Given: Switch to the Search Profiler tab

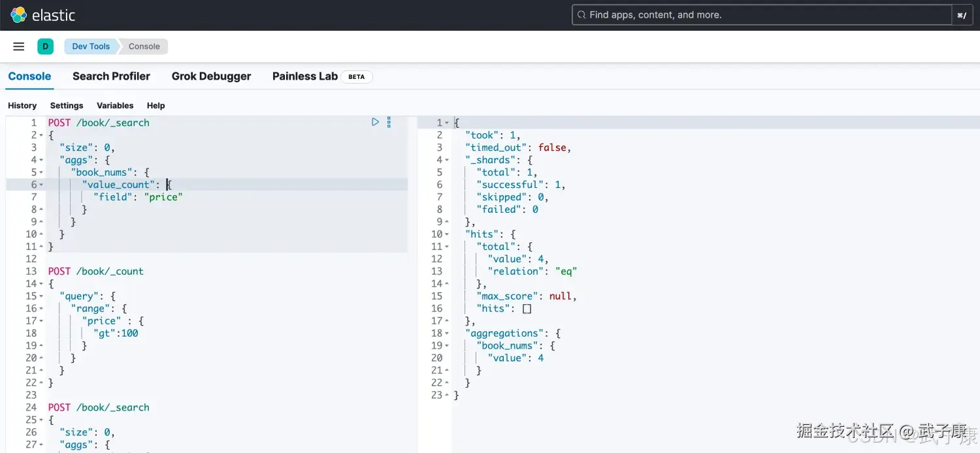Looking at the screenshot, I should point(111,76).
